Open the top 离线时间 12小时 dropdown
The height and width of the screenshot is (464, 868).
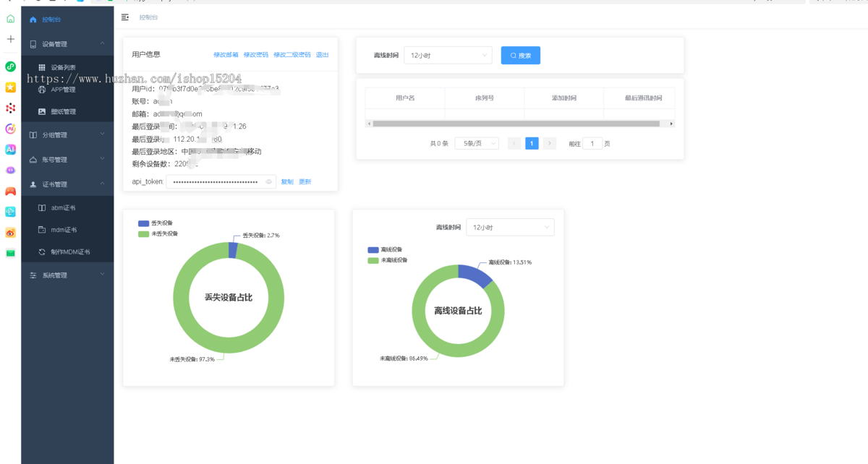coord(448,55)
